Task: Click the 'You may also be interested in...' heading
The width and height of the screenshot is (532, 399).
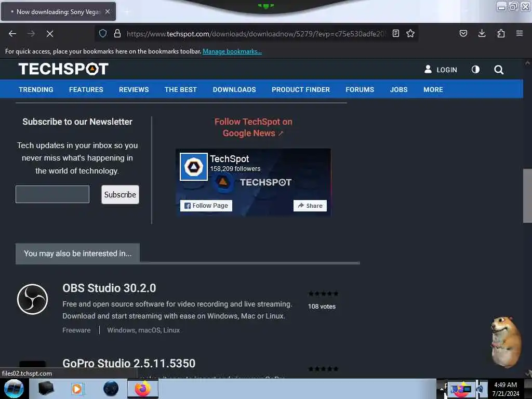Action: tap(78, 254)
